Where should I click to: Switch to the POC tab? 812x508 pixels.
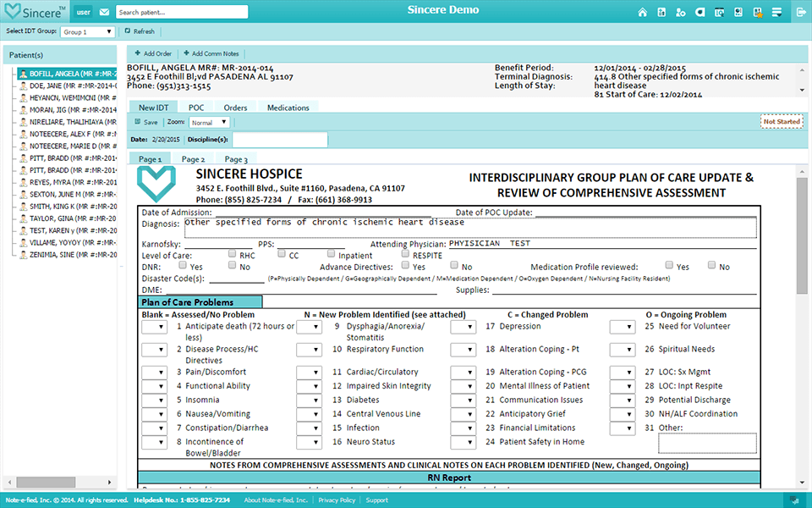click(x=195, y=108)
